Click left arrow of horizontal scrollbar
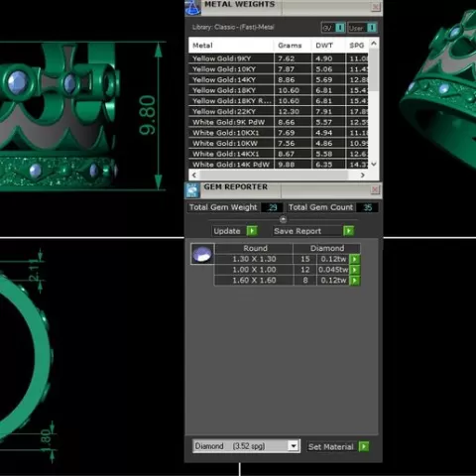This screenshot has height=476, width=476. pos(194,175)
